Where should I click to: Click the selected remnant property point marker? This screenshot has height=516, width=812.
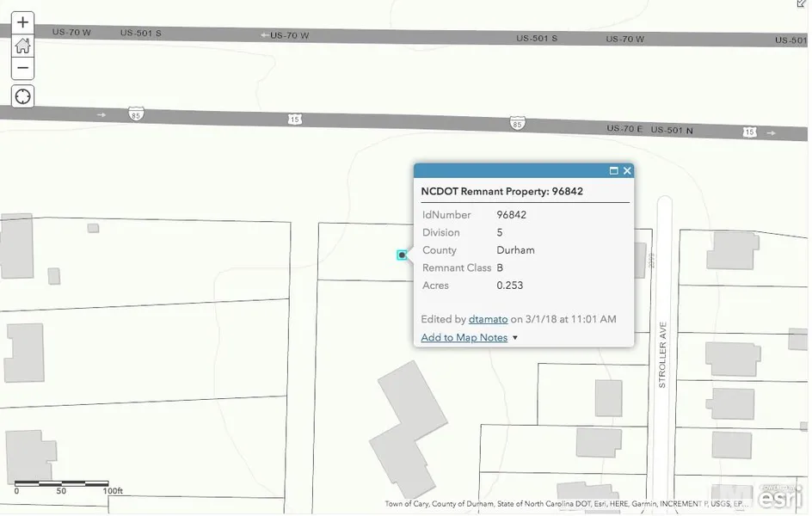point(402,255)
